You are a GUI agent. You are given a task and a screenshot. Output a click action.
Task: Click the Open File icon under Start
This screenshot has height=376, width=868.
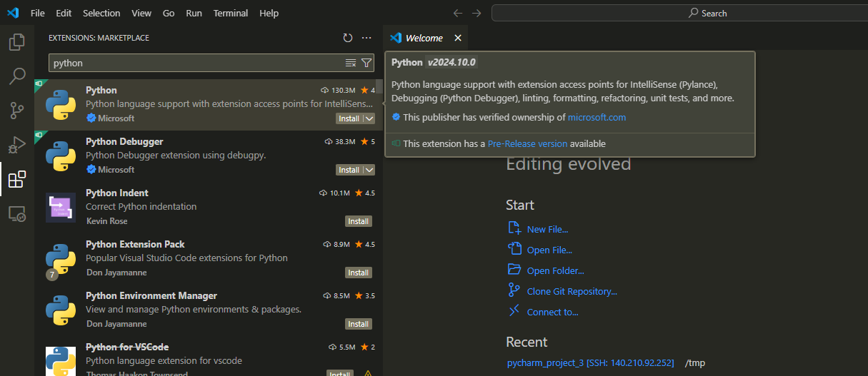click(514, 249)
